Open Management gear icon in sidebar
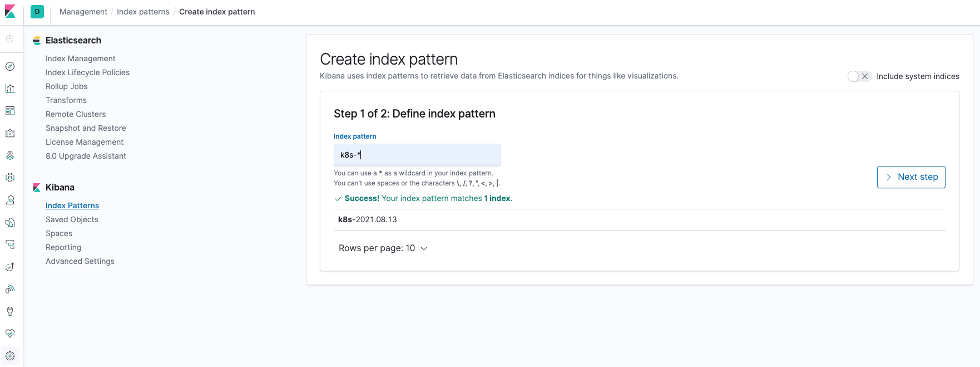980x367 pixels. coord(10,356)
